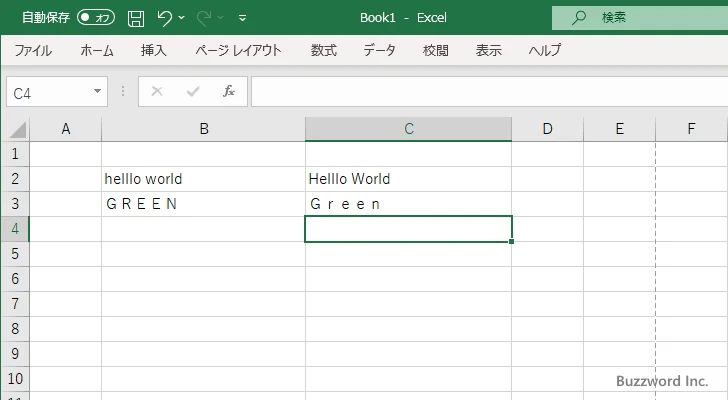Screen dimensions: 728x400
Task: Expand the Name Box dropdown arrow
Action: (98, 91)
